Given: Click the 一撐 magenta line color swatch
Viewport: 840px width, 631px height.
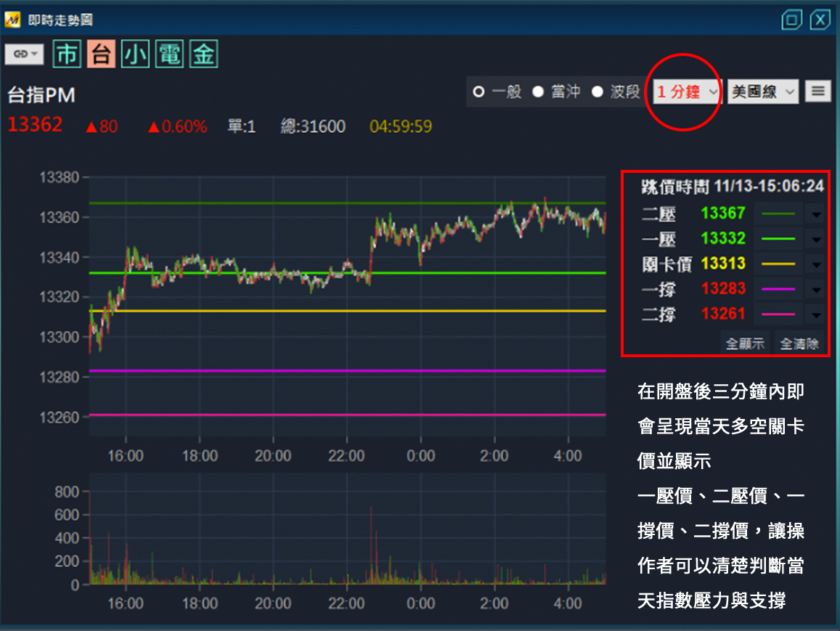Looking at the screenshot, I should [778, 290].
